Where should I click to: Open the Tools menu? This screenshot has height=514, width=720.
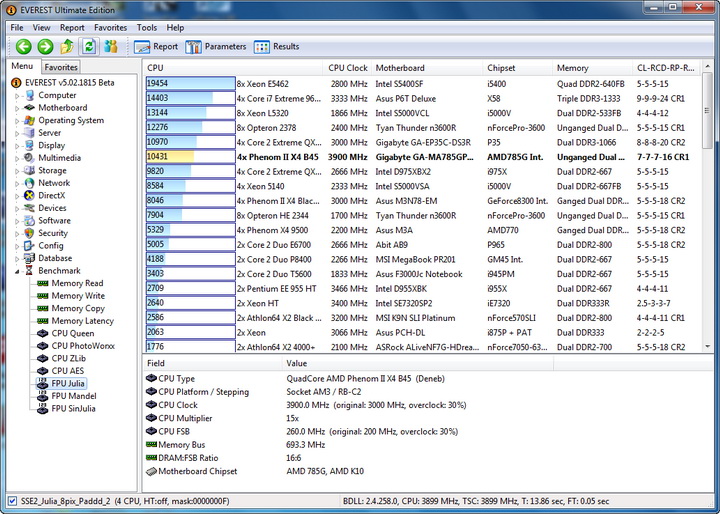(146, 28)
